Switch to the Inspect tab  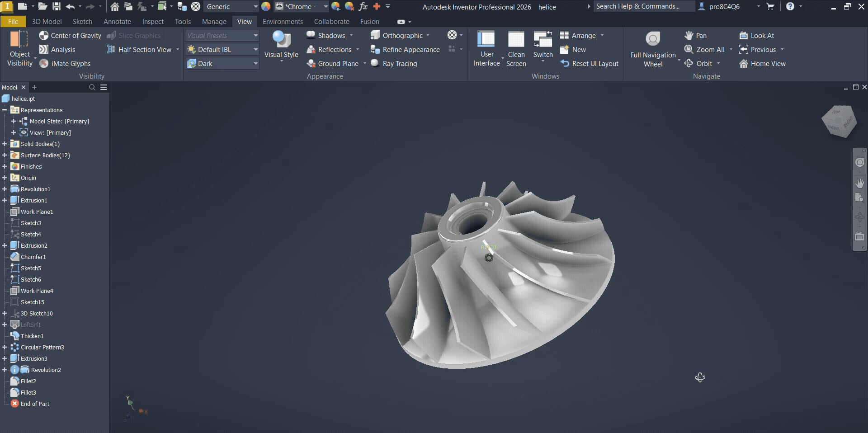click(153, 21)
